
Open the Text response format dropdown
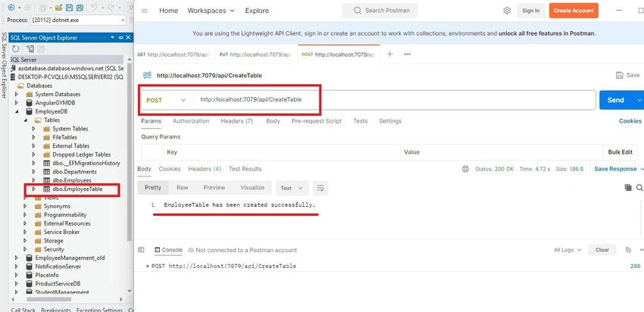click(x=292, y=188)
